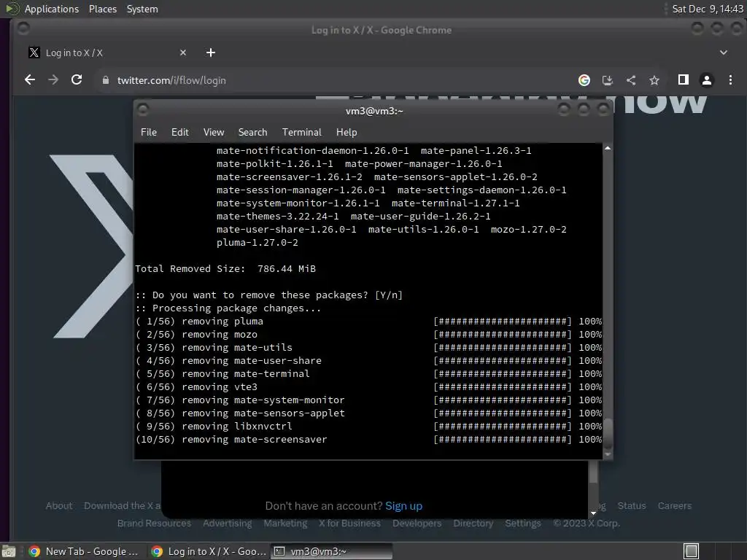Go forward in Chrome browser
The image size is (747, 560).
click(53, 80)
